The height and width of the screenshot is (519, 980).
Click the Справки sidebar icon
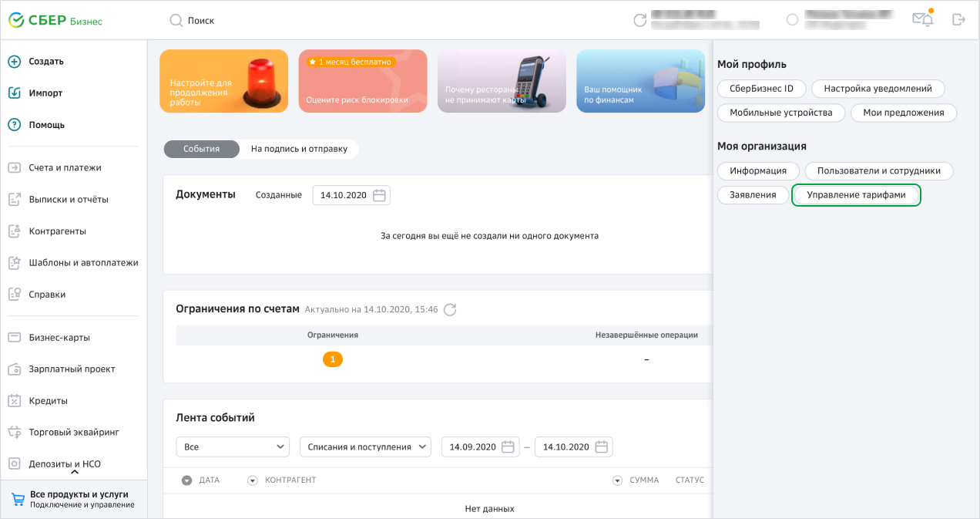pos(14,294)
